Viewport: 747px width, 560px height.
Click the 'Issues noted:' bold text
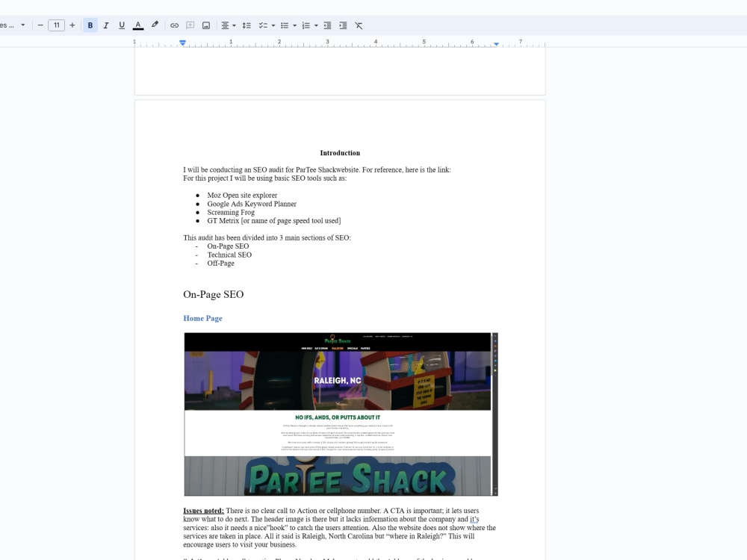pyautogui.click(x=203, y=511)
